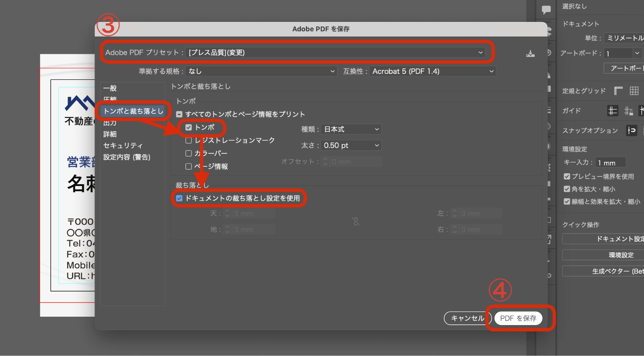Viewport: 644px width, 356px height.
Task: Click the キー入力 1 mm field
Action: coord(611,163)
